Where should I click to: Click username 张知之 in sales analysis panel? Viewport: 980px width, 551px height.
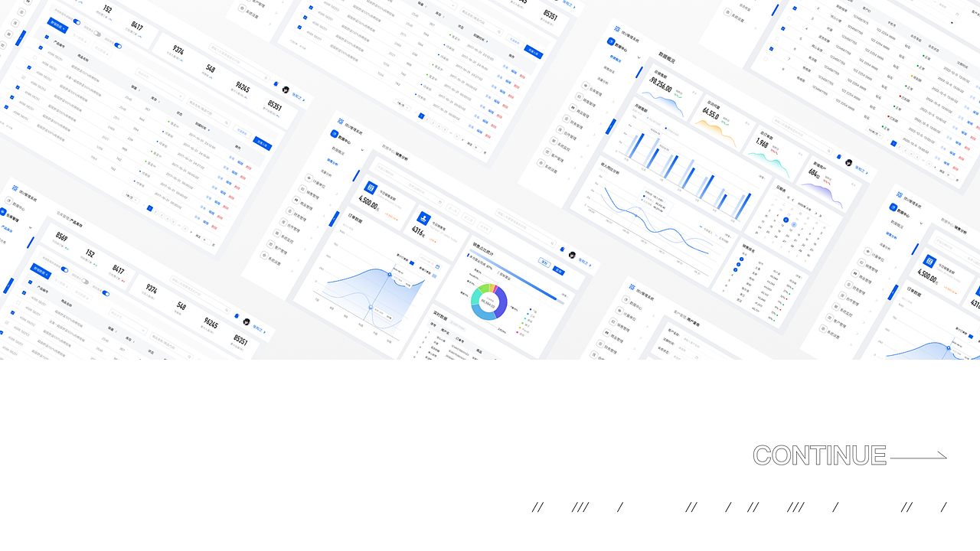coord(583,262)
